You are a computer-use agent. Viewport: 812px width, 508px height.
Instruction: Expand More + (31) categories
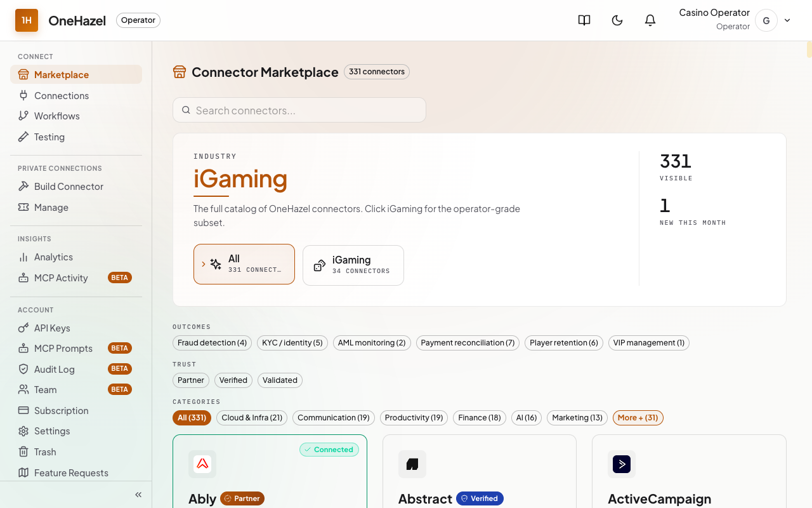(638, 418)
